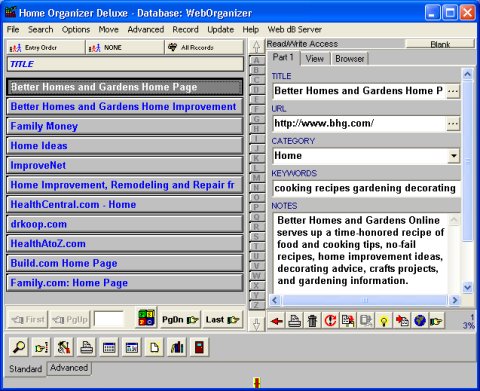The image size is (480, 391).
Task: Open the hammer tools icon
Action: tap(64, 347)
